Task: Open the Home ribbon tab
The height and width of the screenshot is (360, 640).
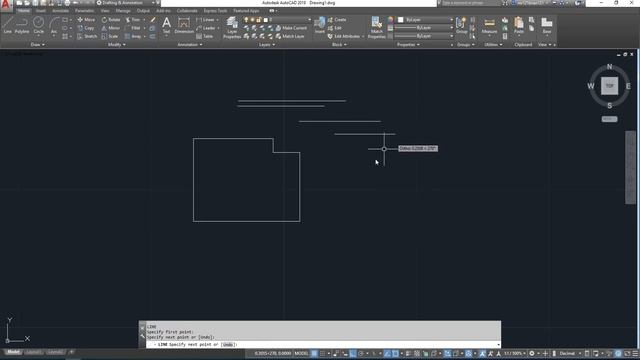Action: (x=24, y=11)
